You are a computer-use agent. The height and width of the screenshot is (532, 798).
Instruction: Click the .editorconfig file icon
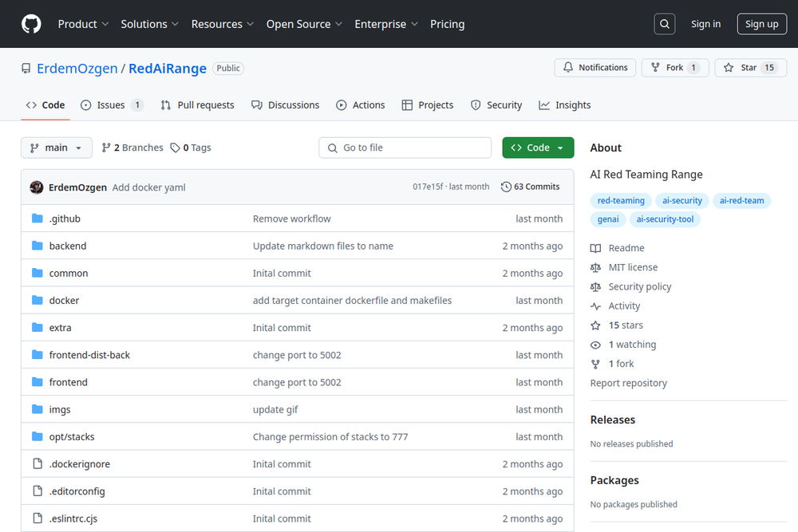(38, 491)
